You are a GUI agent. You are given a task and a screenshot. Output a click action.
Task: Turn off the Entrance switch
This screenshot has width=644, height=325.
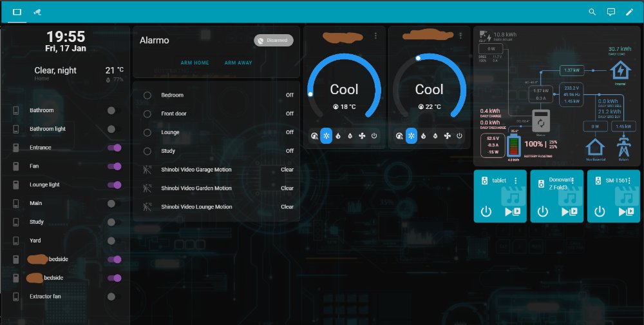114,148
